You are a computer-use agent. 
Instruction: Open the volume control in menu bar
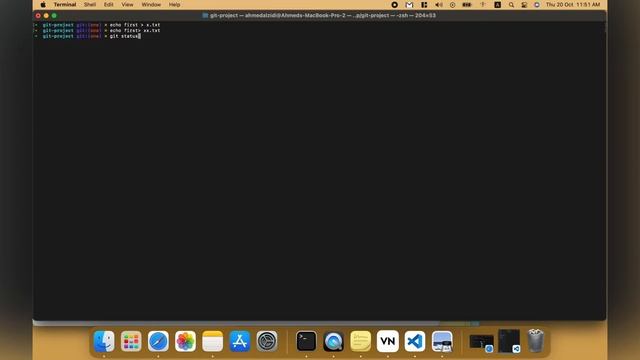tap(439, 4)
